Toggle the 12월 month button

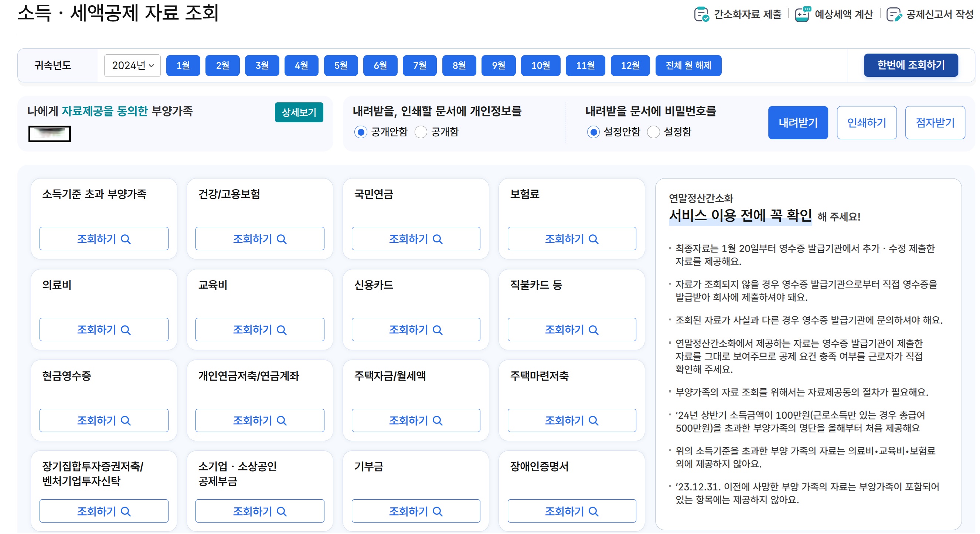click(x=630, y=65)
